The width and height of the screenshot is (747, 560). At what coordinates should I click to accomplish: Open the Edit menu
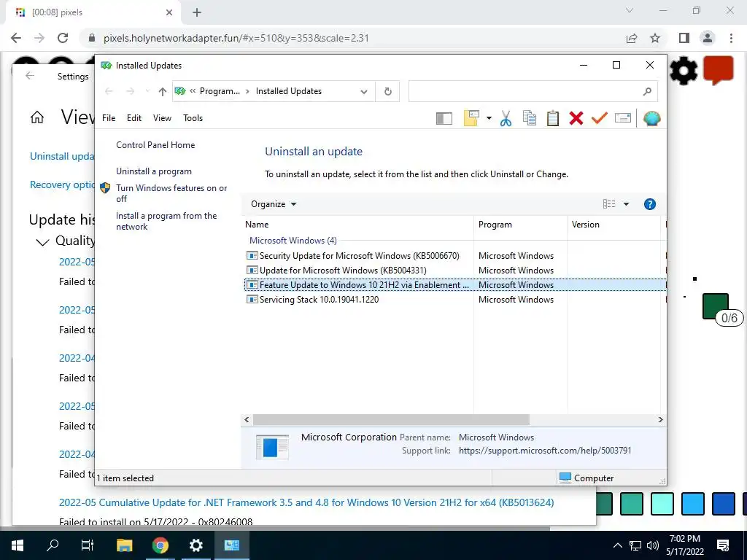[134, 118]
